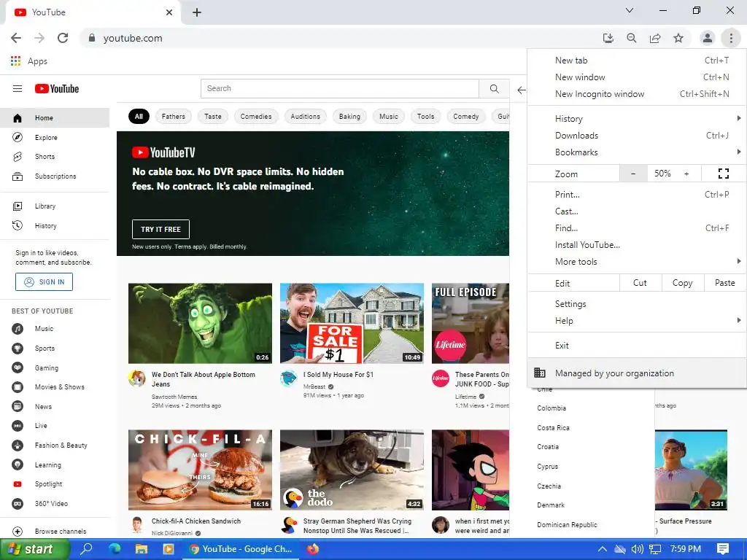
Task: Open the tab search chevron
Action: tap(630, 10)
